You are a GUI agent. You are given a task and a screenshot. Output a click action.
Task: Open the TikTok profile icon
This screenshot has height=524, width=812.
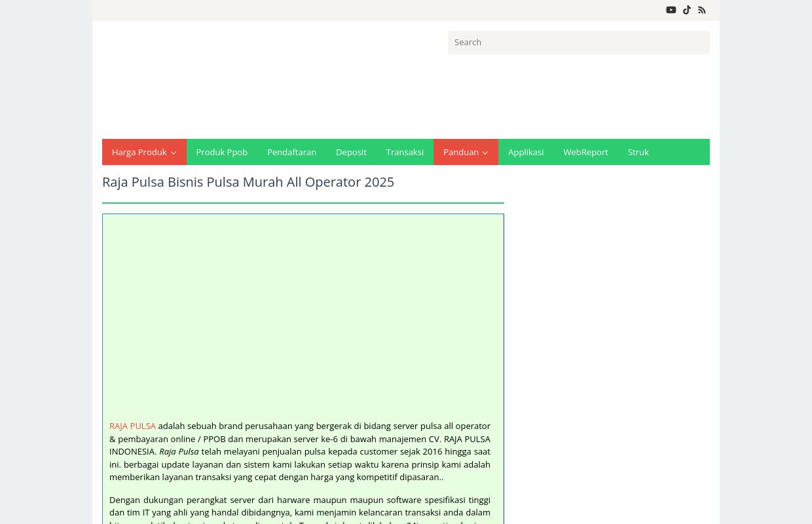pos(687,10)
